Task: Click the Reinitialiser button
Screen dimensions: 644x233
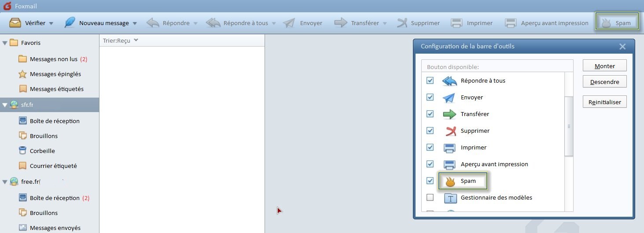Action: [605, 102]
